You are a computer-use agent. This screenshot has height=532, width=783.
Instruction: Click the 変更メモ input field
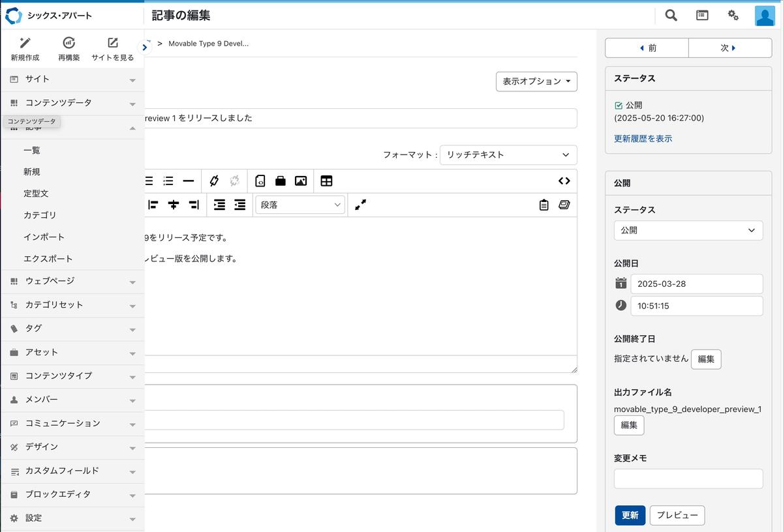pyautogui.click(x=688, y=479)
